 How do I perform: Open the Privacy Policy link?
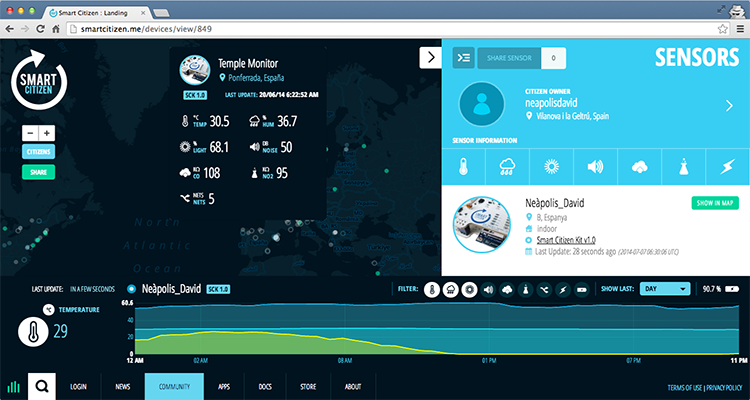724,388
